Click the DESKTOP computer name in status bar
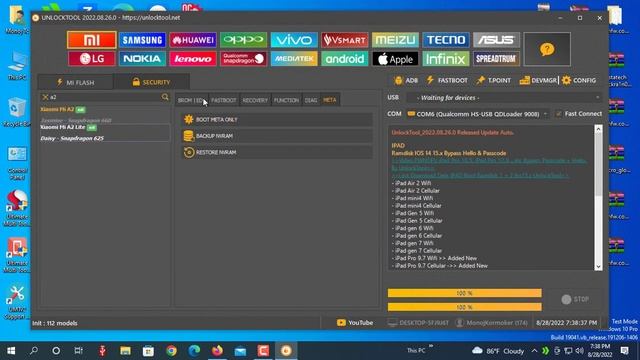This screenshot has height=360, width=640. pos(418,323)
